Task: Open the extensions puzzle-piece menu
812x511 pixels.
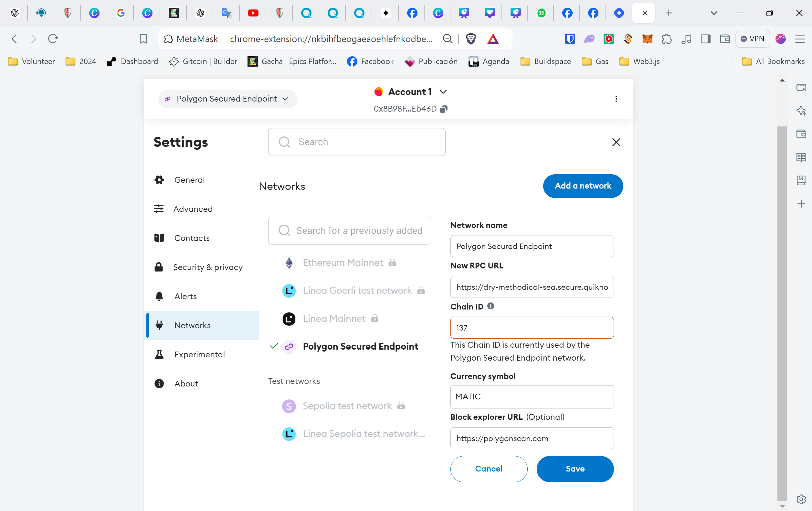Action: [x=666, y=39]
